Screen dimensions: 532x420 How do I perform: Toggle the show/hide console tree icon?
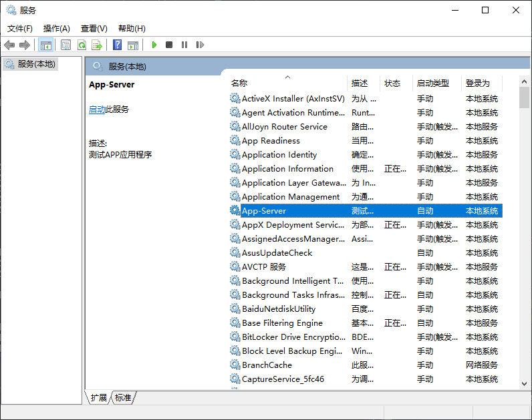[45, 45]
